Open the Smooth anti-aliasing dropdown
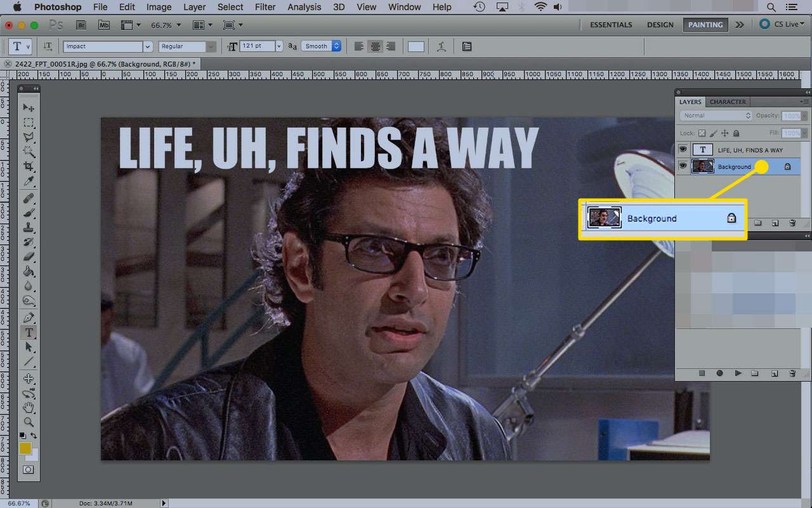The height and width of the screenshot is (508, 812). pos(322,46)
